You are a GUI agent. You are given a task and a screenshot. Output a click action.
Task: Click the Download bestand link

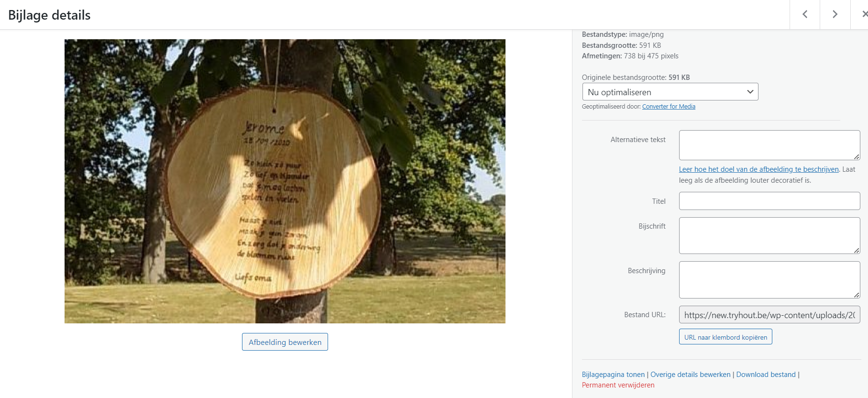click(766, 375)
